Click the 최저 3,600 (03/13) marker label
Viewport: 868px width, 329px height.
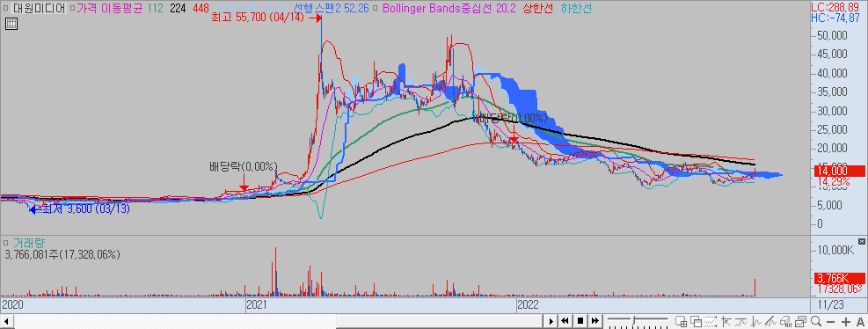[x=87, y=209]
